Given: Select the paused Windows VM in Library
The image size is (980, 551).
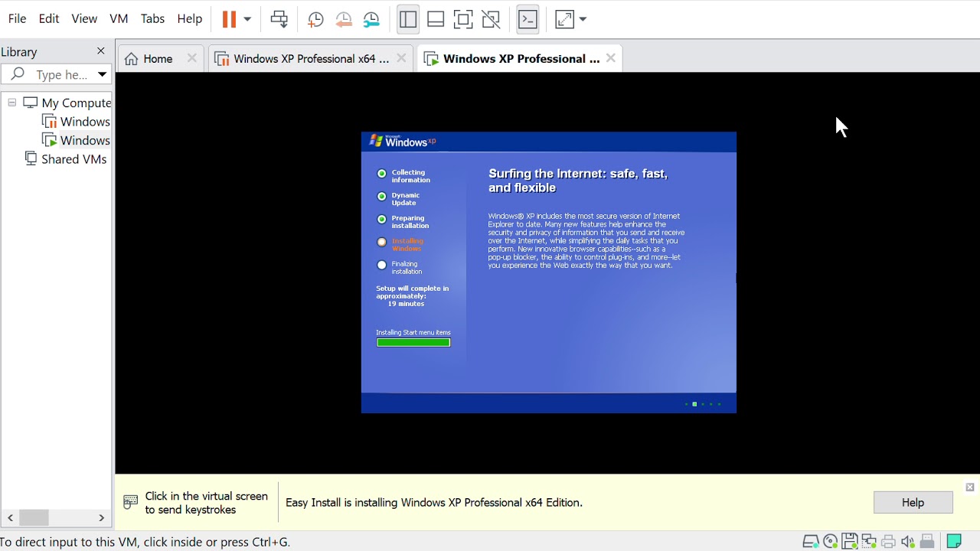Looking at the screenshot, I should 76,122.
